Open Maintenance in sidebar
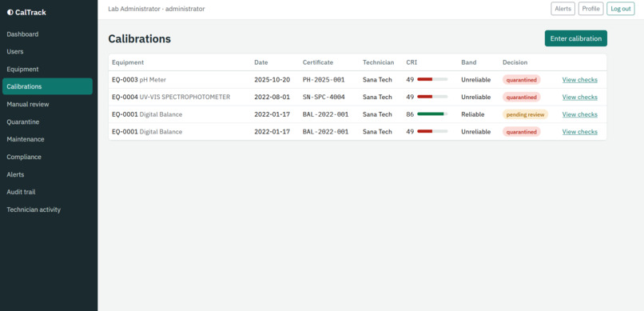Screen dimensions: 644x311 click(x=26, y=139)
